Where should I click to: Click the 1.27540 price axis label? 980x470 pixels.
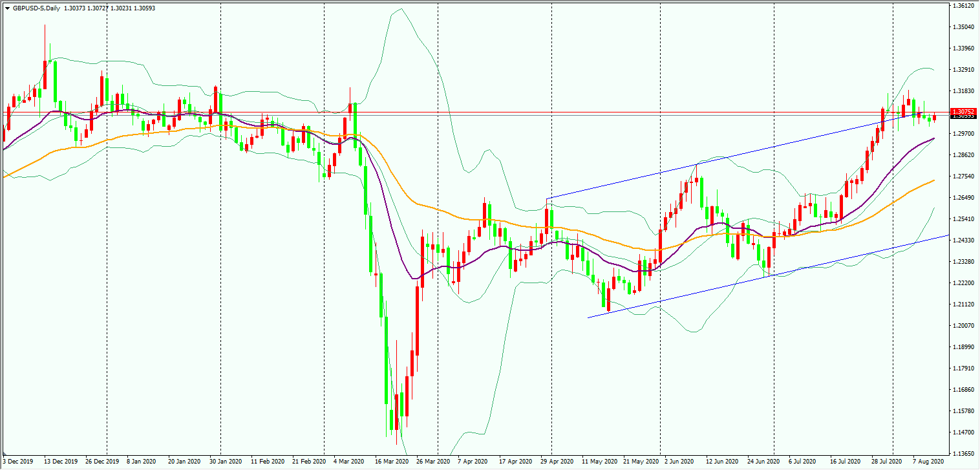[x=963, y=176]
